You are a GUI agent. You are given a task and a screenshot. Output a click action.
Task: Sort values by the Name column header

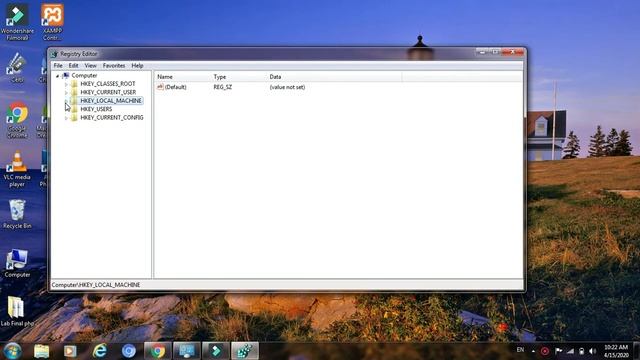tap(183, 77)
